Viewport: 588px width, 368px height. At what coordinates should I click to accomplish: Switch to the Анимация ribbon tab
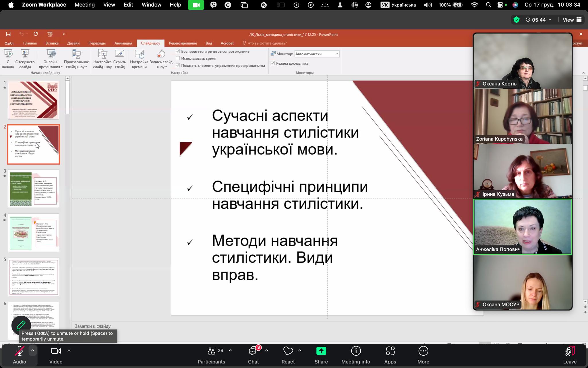coord(123,43)
